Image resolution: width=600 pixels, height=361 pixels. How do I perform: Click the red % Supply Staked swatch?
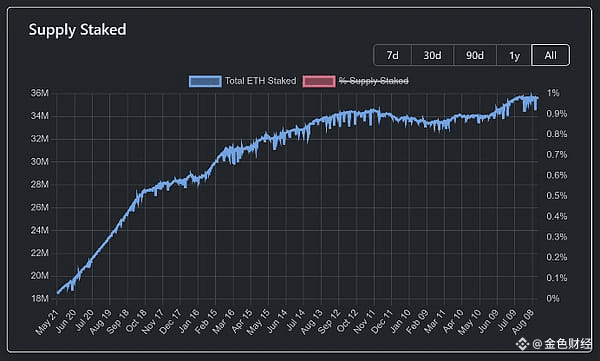click(319, 81)
